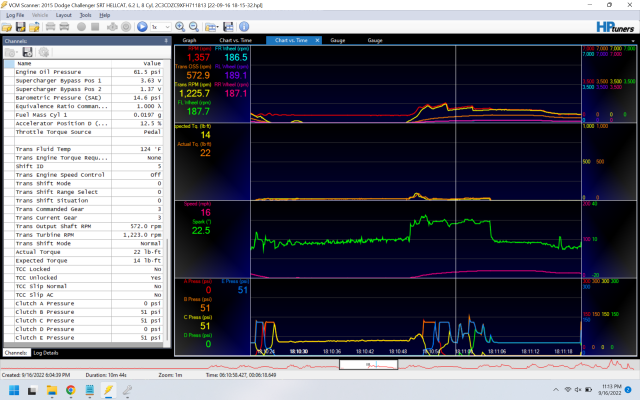Click the wrench app icon in taskbar
This screenshot has height=400, width=640.
tap(127, 390)
